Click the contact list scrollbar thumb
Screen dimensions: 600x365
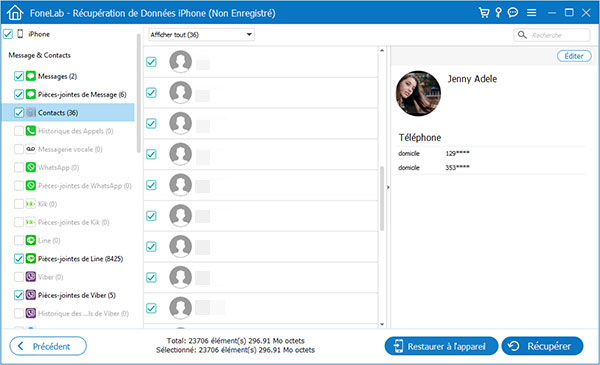click(x=382, y=198)
